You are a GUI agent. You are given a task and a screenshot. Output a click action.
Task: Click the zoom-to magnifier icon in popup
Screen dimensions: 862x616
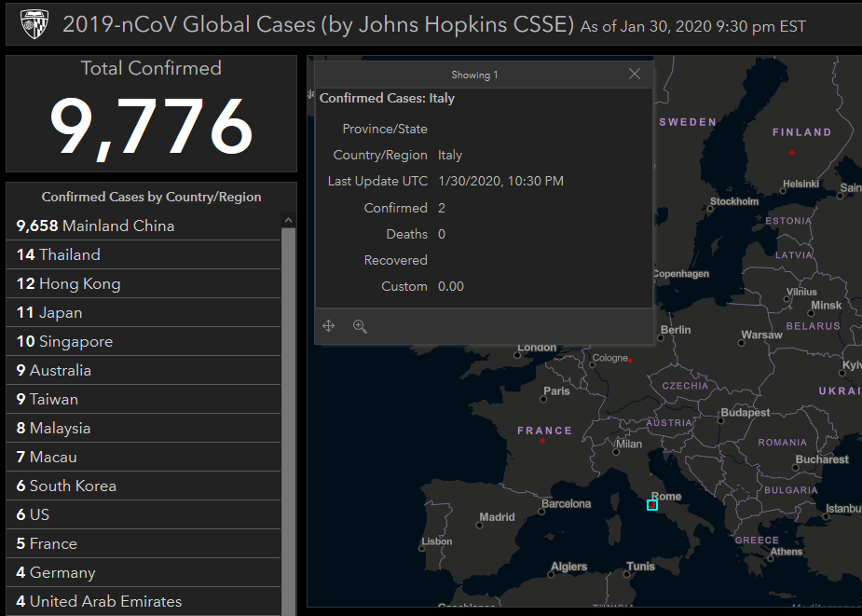360,326
